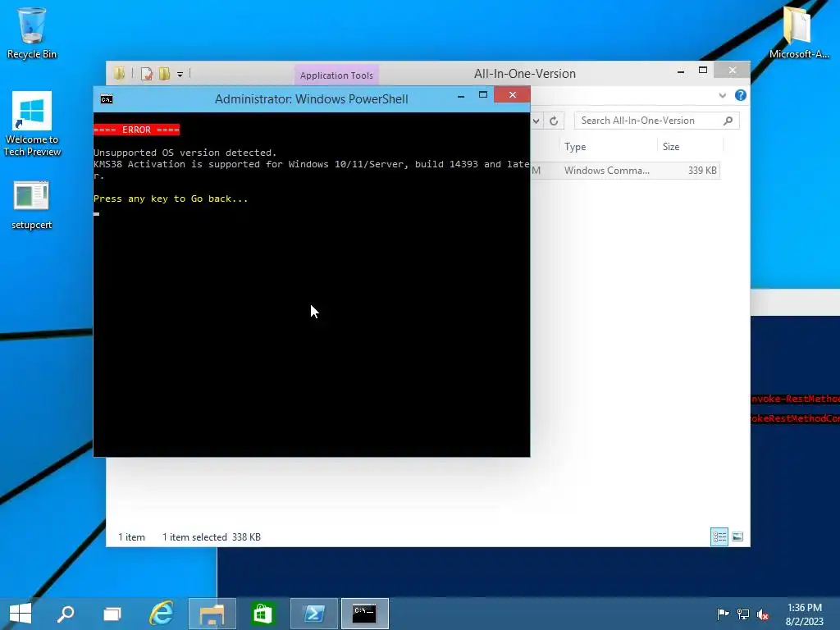Open the Start menu button

pyautogui.click(x=21, y=614)
